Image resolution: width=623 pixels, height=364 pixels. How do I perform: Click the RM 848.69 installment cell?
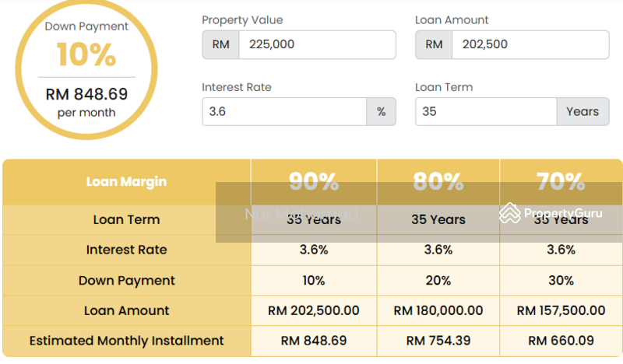point(314,341)
